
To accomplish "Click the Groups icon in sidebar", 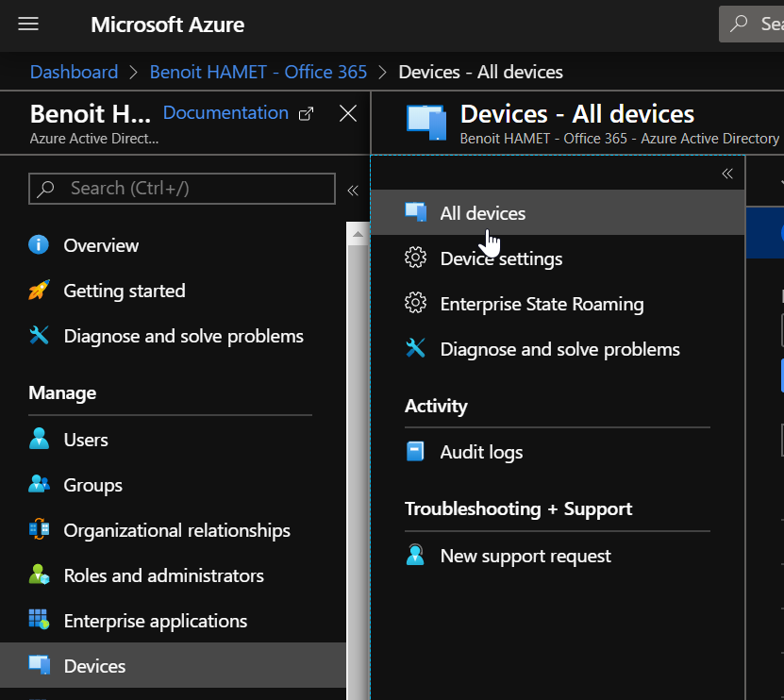I will point(39,485).
